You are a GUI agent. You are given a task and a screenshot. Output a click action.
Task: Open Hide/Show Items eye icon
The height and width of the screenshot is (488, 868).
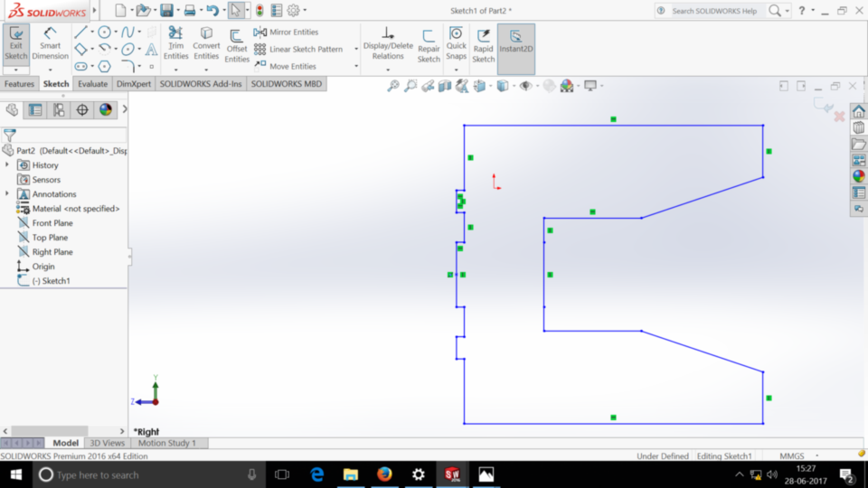(x=525, y=86)
